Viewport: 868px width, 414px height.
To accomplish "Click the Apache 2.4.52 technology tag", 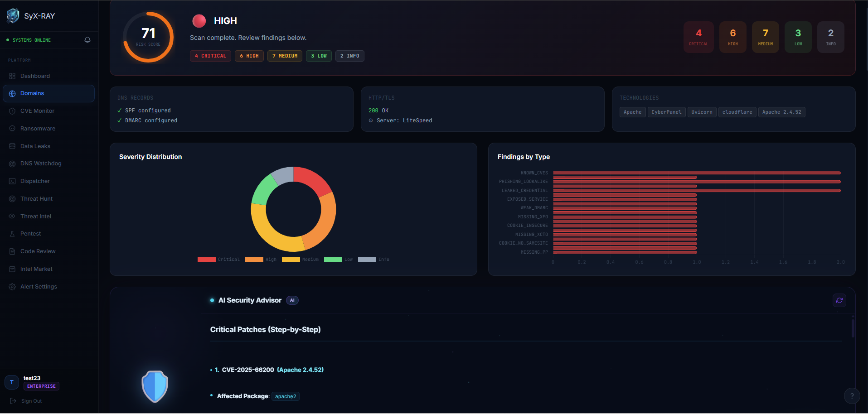I will pyautogui.click(x=781, y=112).
